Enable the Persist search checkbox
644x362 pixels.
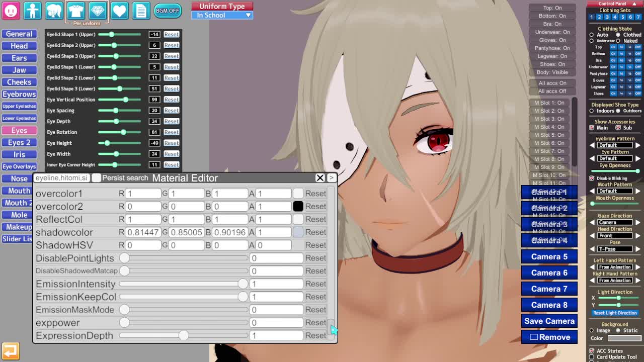[97, 178]
